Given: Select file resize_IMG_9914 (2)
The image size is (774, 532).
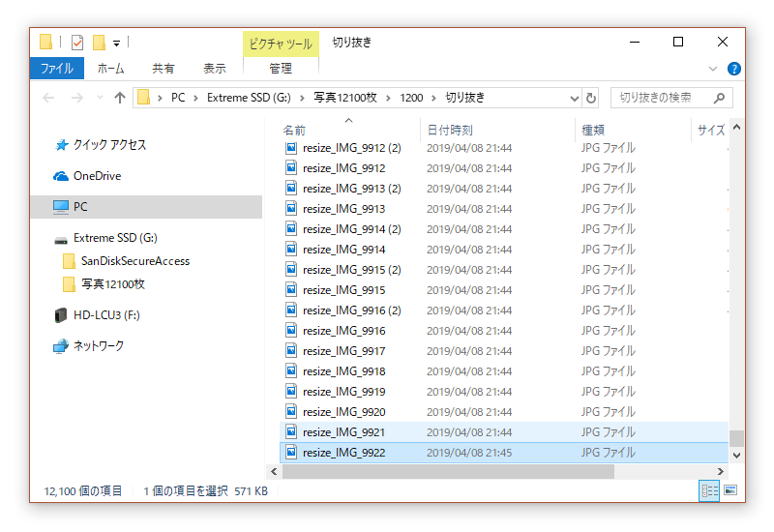Looking at the screenshot, I should (x=351, y=229).
